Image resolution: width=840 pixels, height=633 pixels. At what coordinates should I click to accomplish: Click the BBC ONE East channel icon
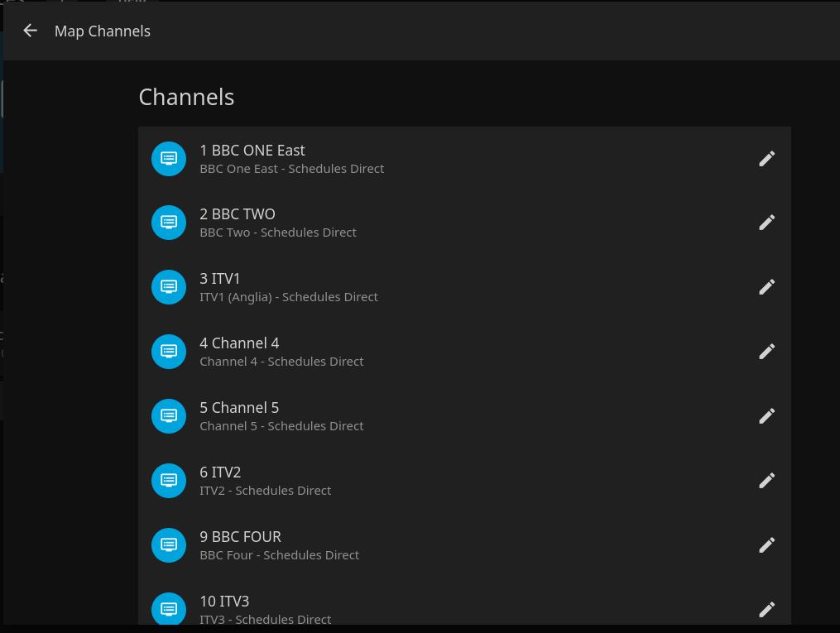coord(169,159)
